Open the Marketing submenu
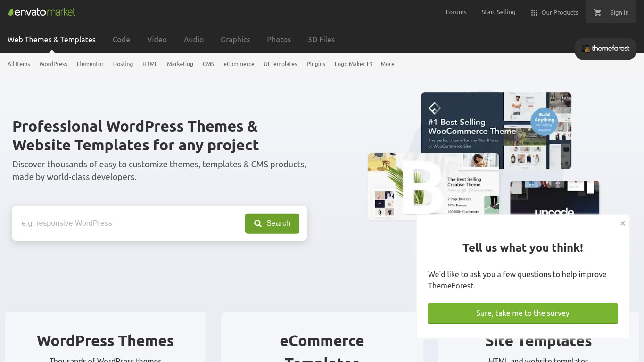The image size is (644, 362). [x=180, y=64]
